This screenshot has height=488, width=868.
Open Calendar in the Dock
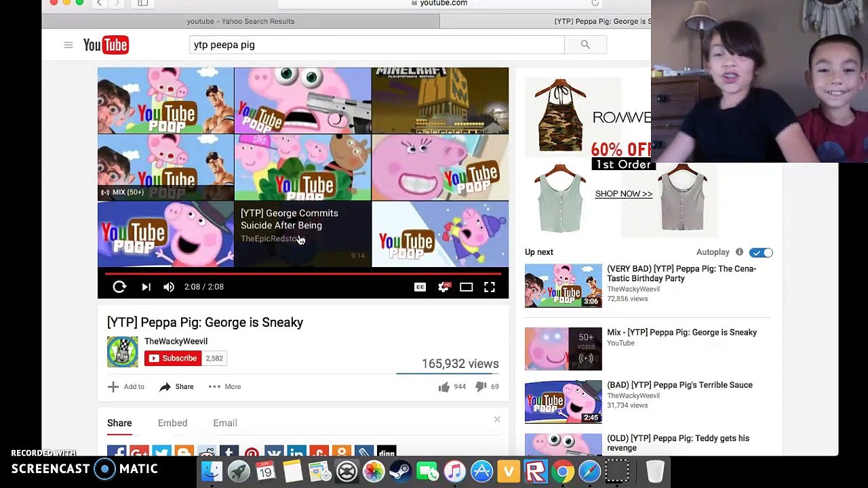pos(266,470)
